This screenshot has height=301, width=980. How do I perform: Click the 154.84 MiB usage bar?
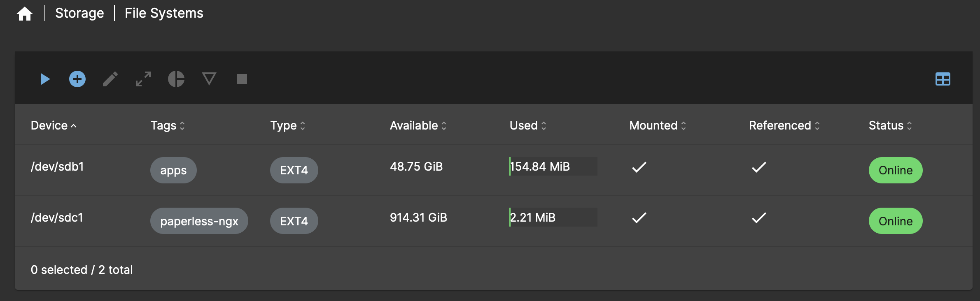[x=553, y=167]
